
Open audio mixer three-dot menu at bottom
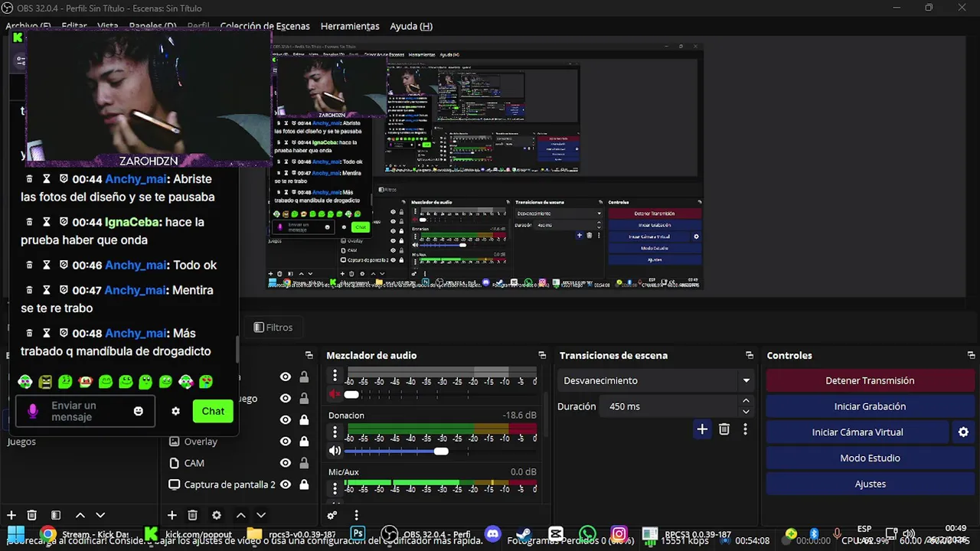click(x=356, y=516)
